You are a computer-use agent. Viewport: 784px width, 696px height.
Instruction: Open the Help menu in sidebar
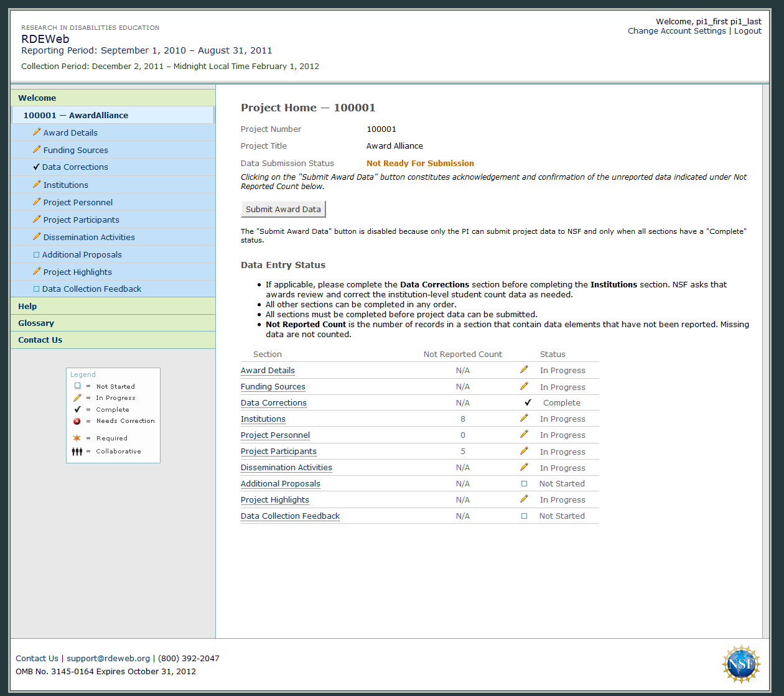pos(27,306)
